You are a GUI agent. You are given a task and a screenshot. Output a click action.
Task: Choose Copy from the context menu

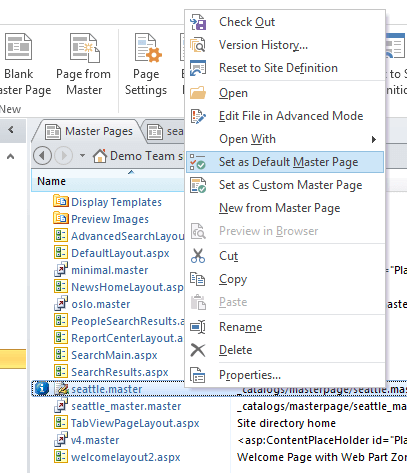click(233, 279)
